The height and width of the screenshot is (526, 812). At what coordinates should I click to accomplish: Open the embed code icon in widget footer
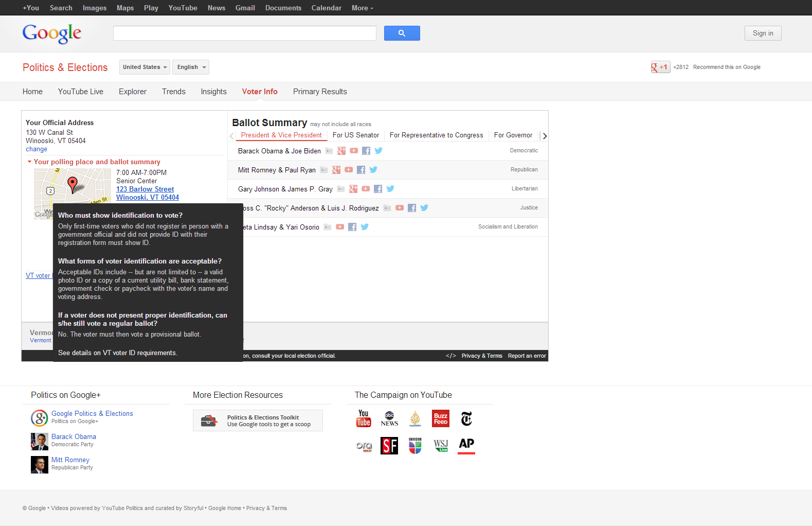[451, 356]
